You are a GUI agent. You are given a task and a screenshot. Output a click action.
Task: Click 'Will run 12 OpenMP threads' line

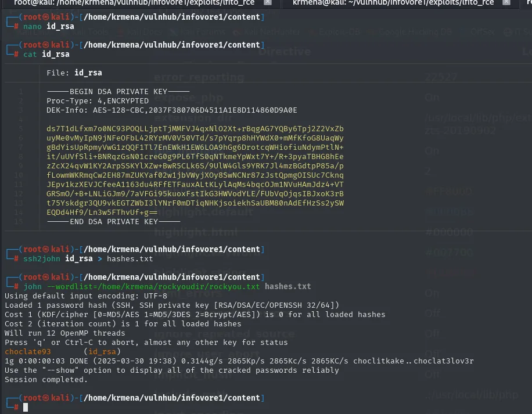tap(65, 333)
